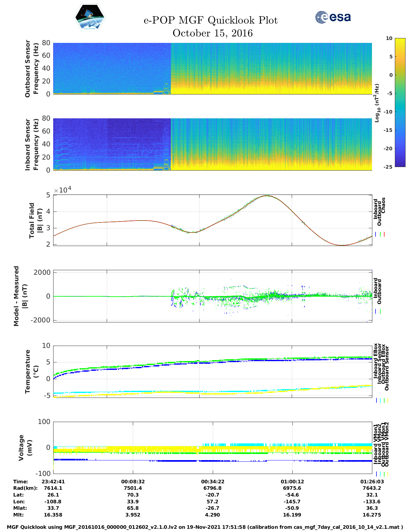Select the Outboard Sensor spectrogram panel
The width and height of the screenshot is (411, 532).
[212, 68]
